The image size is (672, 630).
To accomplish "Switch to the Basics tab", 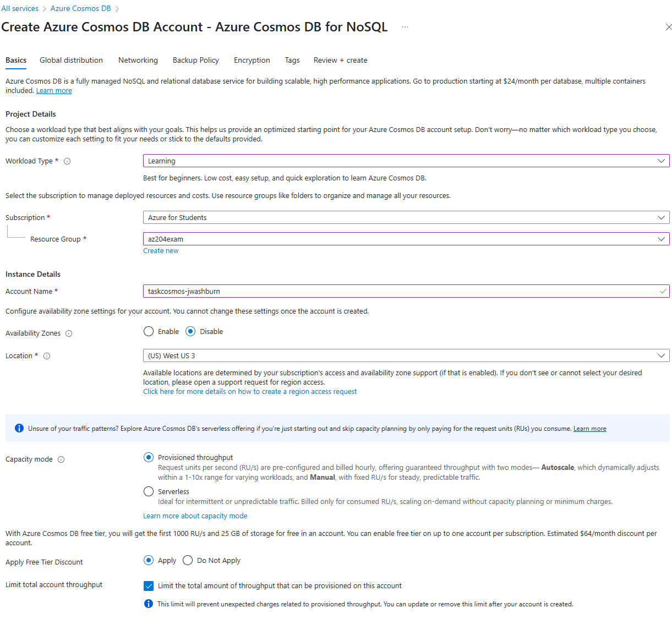I will [x=16, y=60].
